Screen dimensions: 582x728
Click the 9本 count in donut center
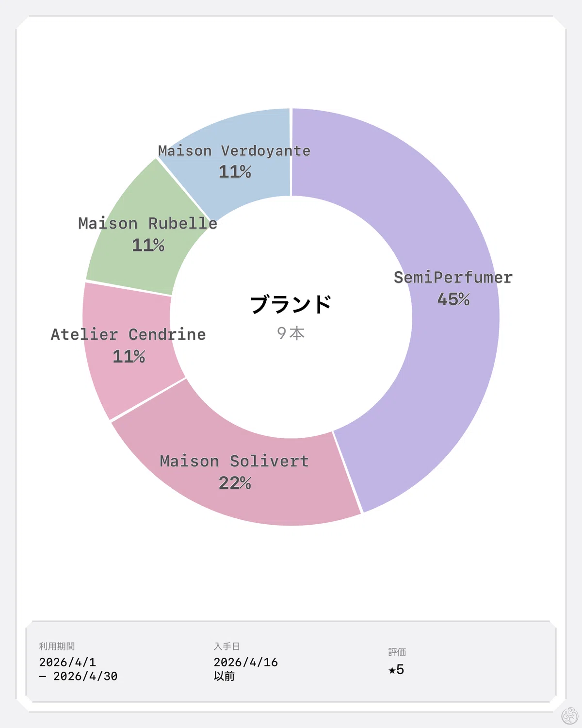(291, 333)
